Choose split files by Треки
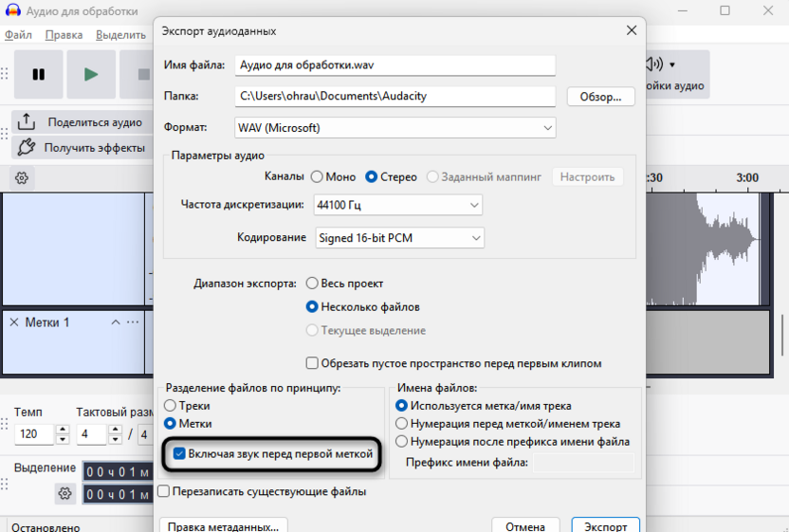Image resolution: width=789 pixels, height=532 pixels. tap(170, 405)
